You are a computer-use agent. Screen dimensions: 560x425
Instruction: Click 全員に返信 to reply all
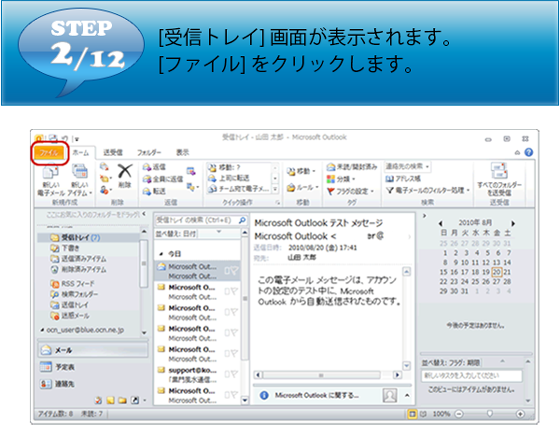tap(162, 179)
